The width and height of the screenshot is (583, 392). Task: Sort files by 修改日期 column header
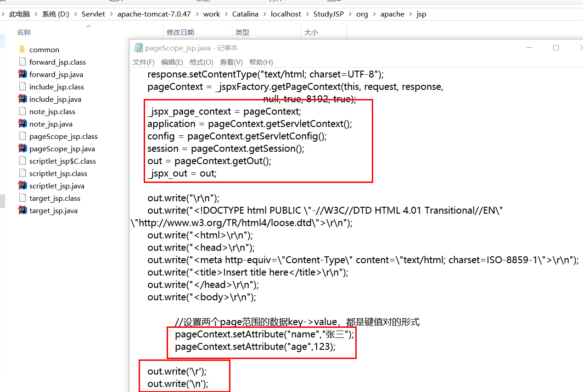[x=180, y=33]
